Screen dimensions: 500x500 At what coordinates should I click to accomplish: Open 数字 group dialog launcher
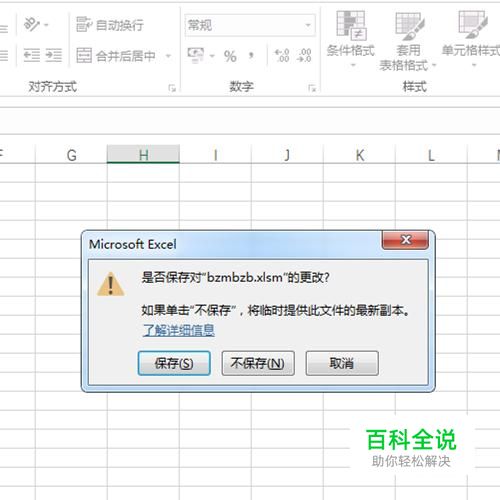coord(312,88)
